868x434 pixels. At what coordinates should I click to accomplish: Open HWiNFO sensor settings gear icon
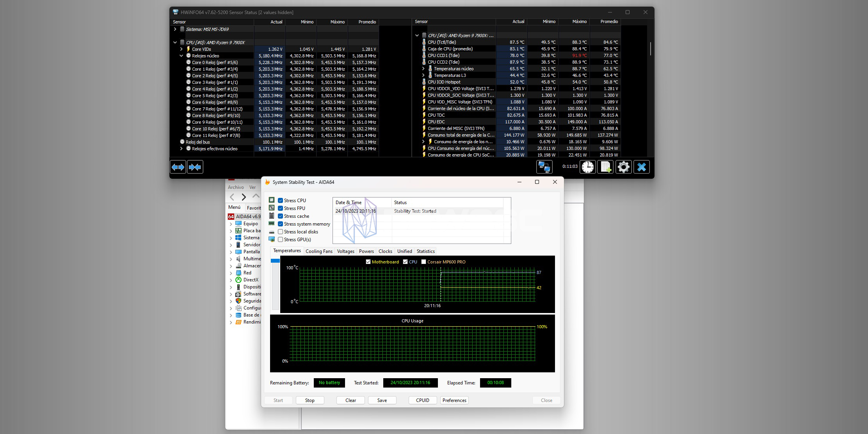(624, 167)
